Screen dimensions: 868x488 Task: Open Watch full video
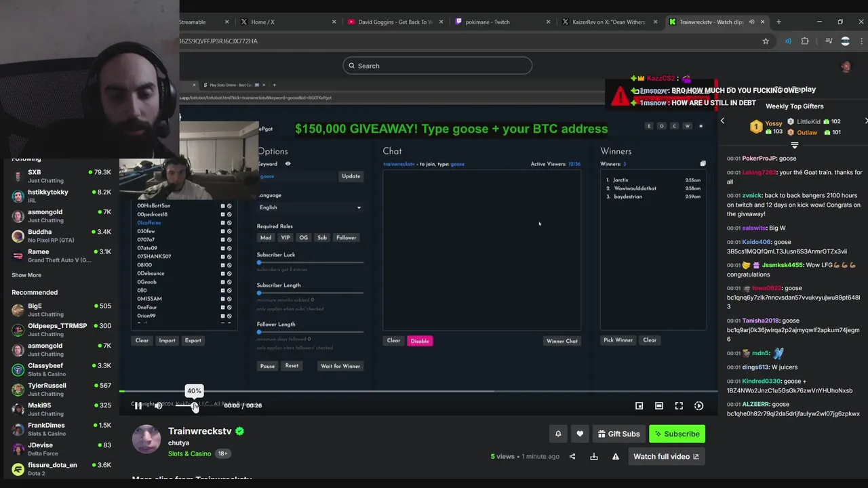666,456
